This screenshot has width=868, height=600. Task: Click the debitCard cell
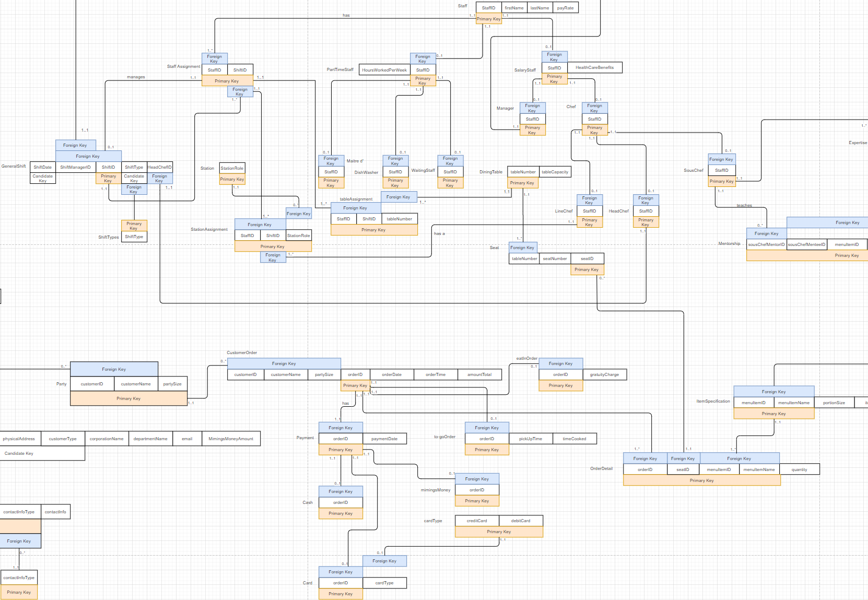521,521
